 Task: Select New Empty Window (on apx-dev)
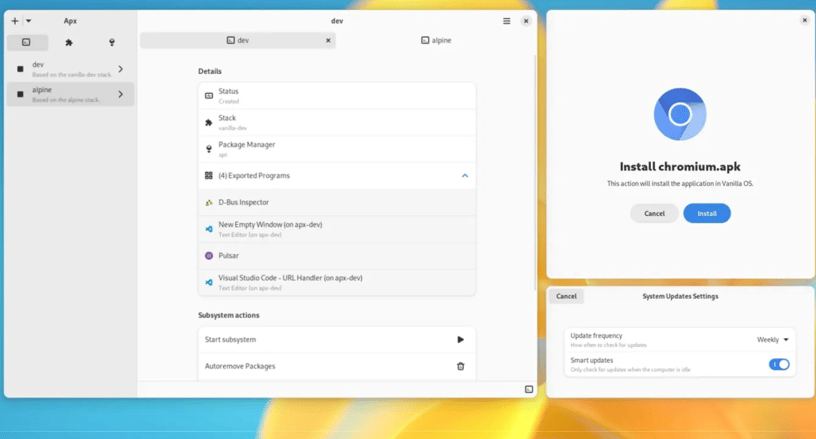click(x=337, y=229)
